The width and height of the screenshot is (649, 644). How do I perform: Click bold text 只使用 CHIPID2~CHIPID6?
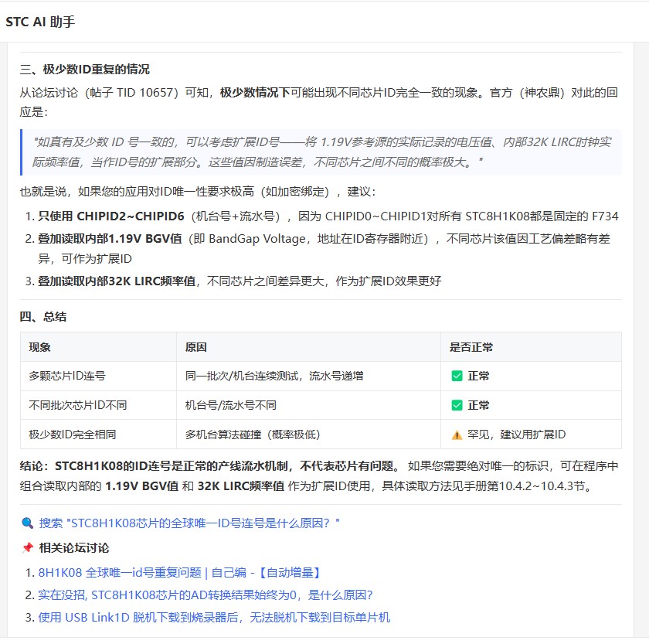pos(111,216)
